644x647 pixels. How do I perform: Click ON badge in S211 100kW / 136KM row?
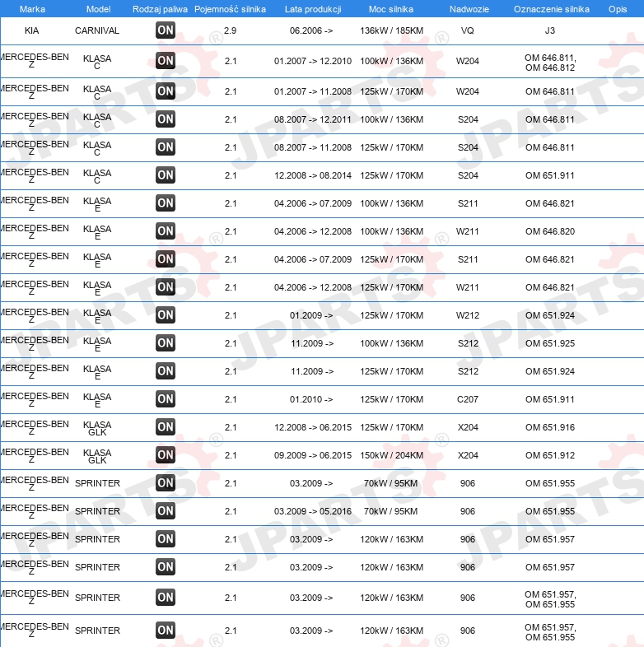(x=166, y=203)
